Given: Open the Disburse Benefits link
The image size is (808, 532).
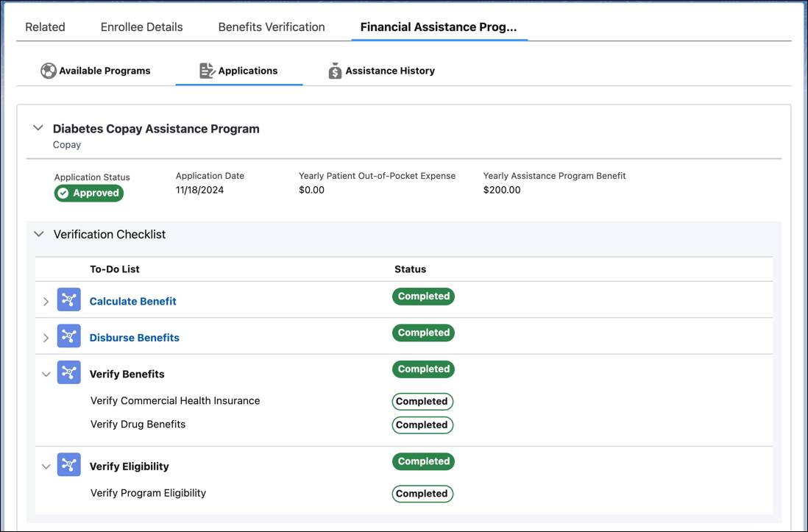Looking at the screenshot, I should point(134,338).
